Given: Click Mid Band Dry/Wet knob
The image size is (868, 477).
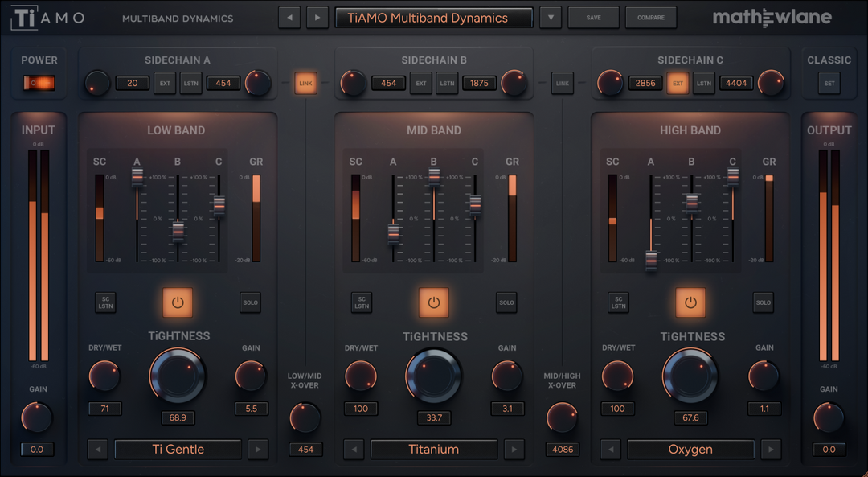Looking at the screenshot, I should coord(361,376).
